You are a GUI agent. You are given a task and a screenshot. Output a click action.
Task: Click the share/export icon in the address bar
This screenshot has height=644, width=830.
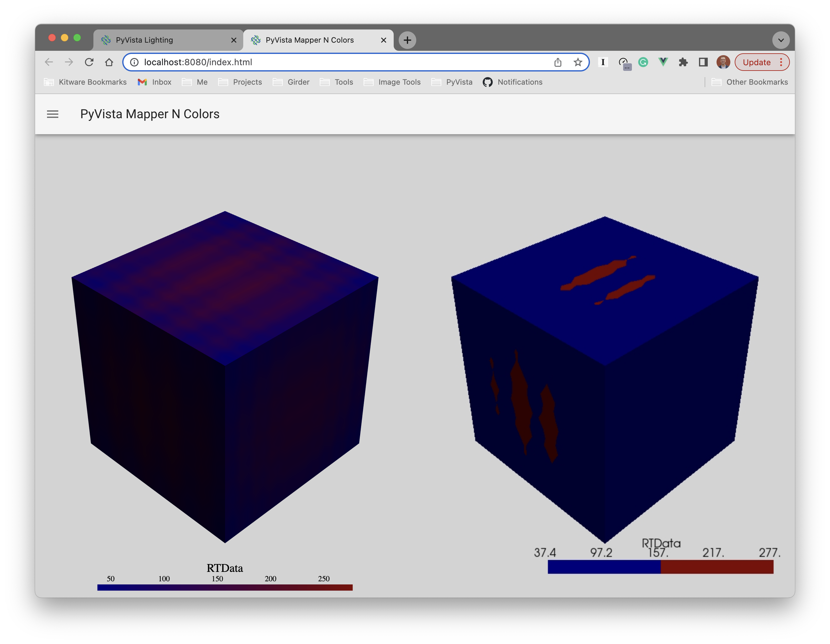[x=558, y=62]
